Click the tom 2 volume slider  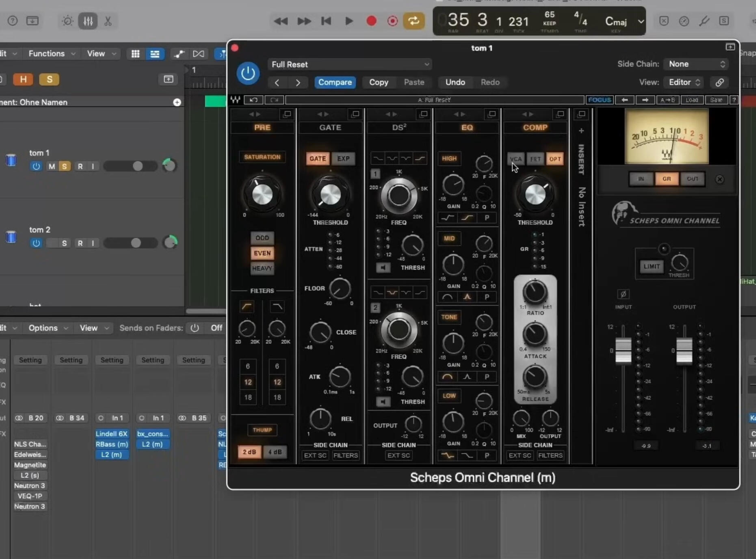click(x=130, y=243)
